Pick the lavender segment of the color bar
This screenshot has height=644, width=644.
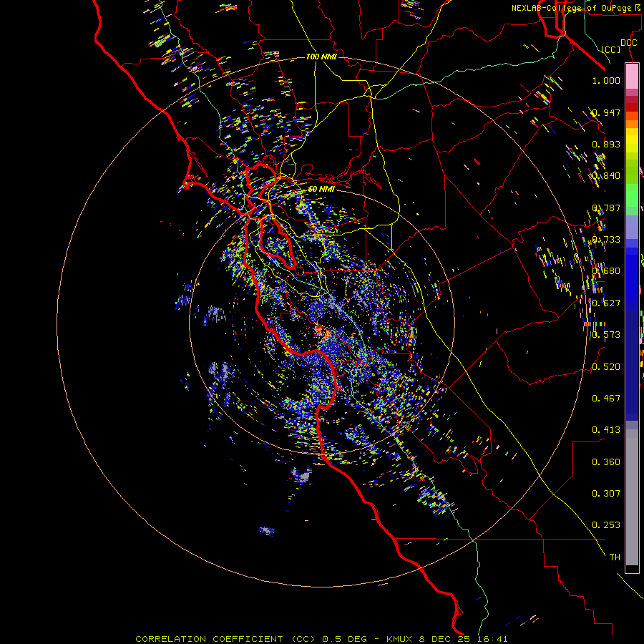point(632,227)
